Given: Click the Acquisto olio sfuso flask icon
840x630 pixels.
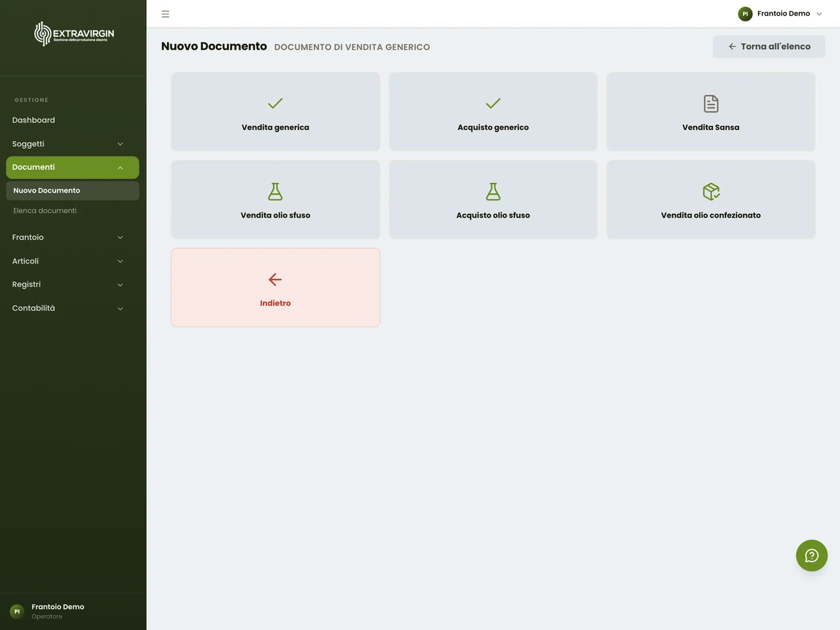Looking at the screenshot, I should click(493, 191).
